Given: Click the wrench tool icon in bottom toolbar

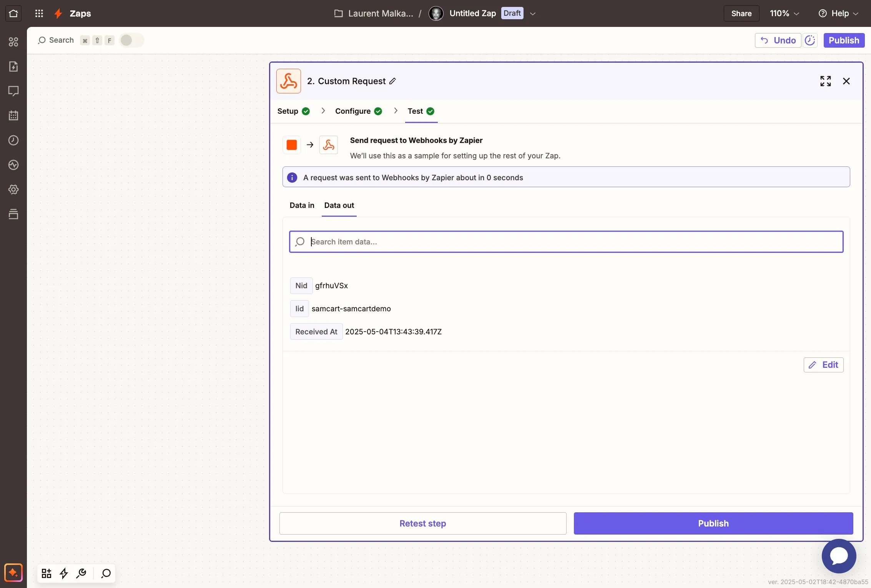Looking at the screenshot, I should pyautogui.click(x=81, y=573).
